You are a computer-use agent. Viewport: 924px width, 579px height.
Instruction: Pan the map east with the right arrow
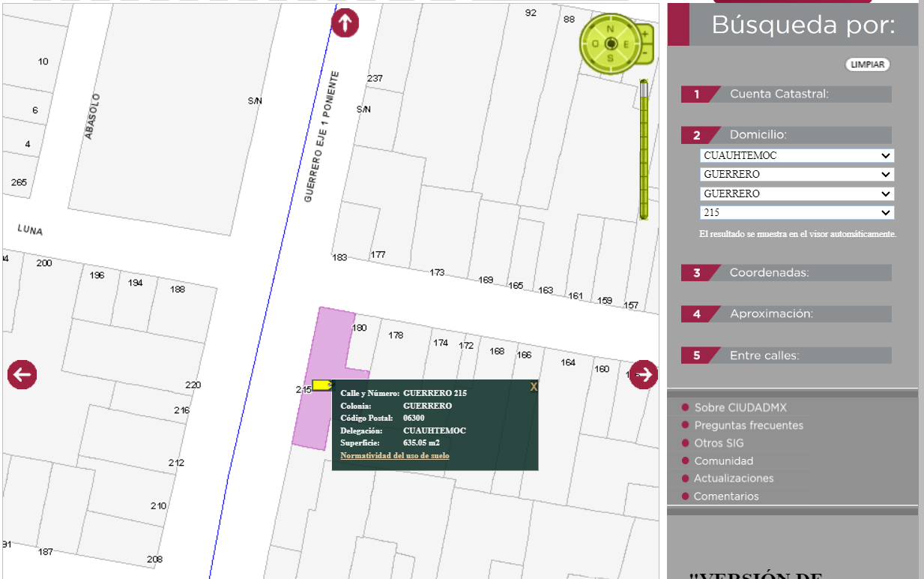click(x=643, y=374)
